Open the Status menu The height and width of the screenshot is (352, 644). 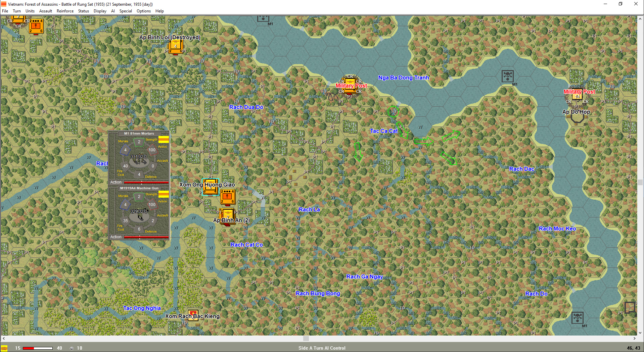click(84, 11)
